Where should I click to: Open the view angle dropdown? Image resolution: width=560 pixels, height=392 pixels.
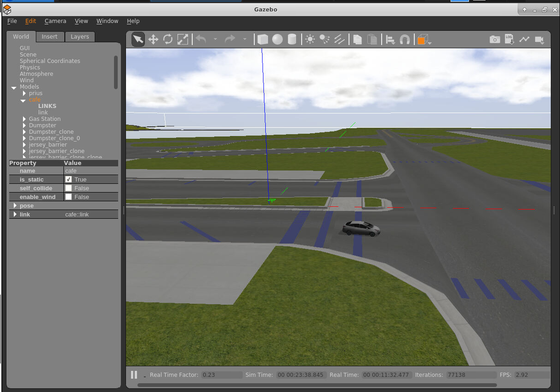(x=424, y=40)
